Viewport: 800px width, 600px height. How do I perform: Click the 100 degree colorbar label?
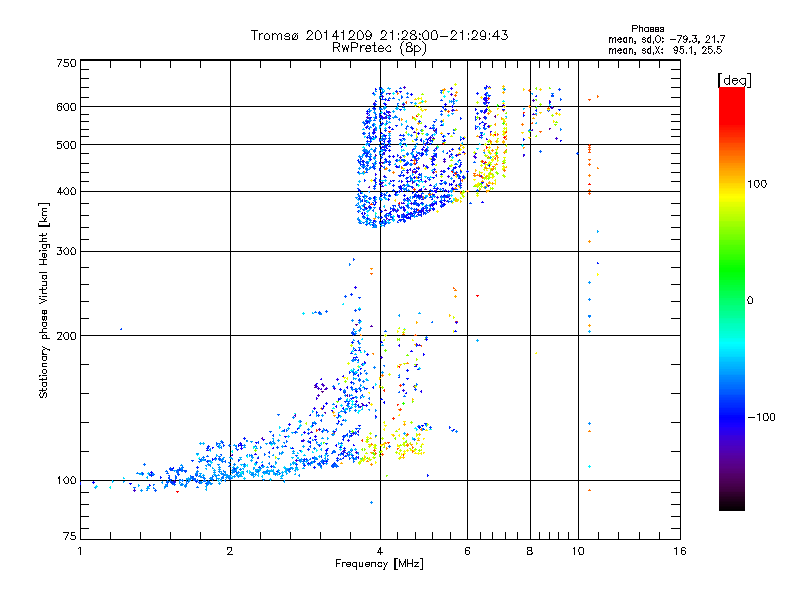[x=757, y=184]
